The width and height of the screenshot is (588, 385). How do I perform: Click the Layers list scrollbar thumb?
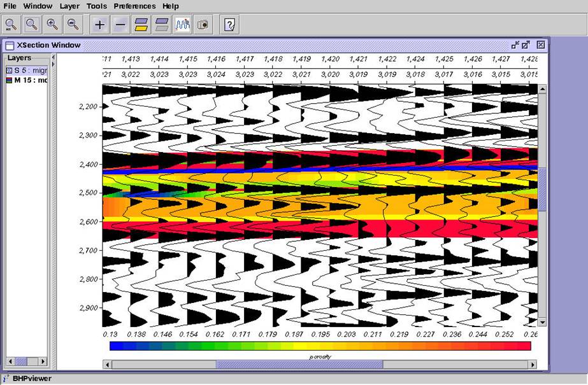point(21,361)
